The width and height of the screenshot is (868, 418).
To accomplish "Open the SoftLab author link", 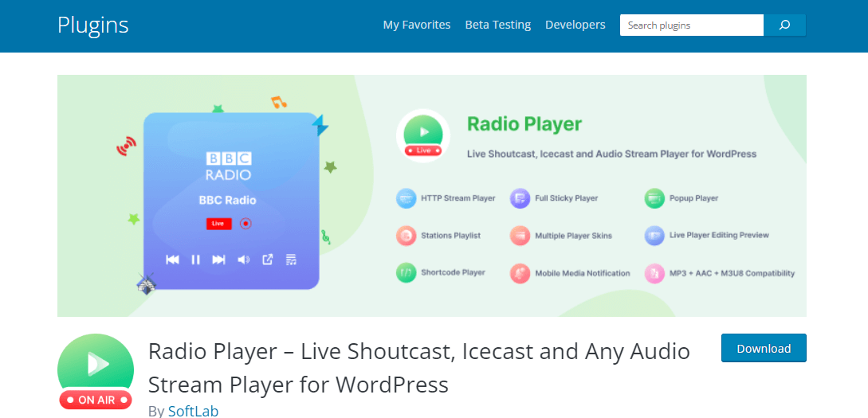I will tap(193, 411).
